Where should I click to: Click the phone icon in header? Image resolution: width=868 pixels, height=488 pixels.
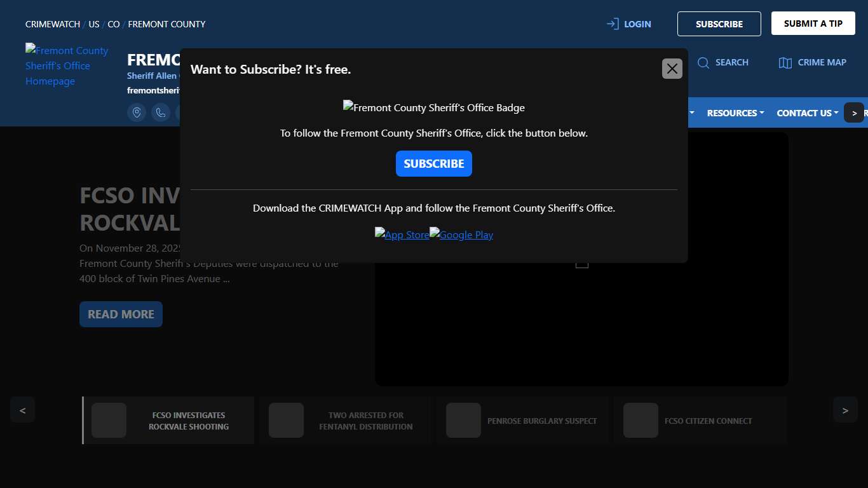(x=161, y=112)
